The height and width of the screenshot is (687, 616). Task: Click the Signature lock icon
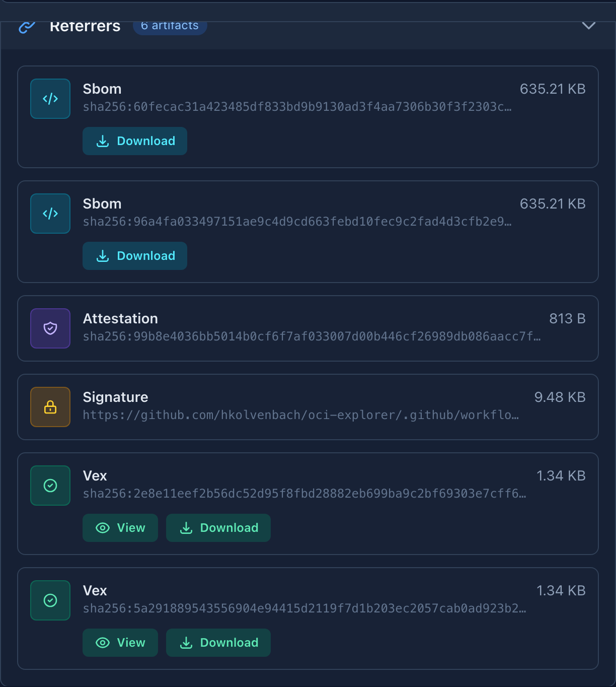50,407
